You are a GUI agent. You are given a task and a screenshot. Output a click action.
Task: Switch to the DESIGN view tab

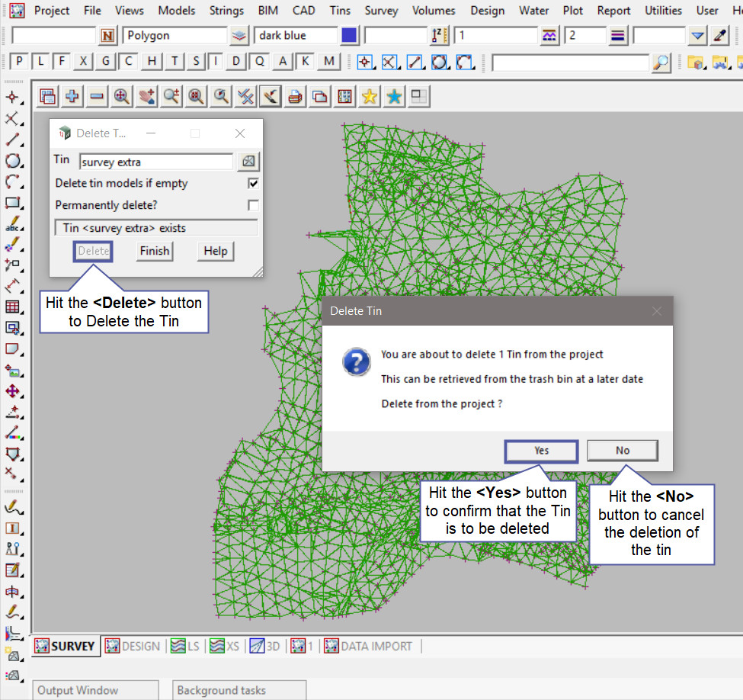click(133, 646)
